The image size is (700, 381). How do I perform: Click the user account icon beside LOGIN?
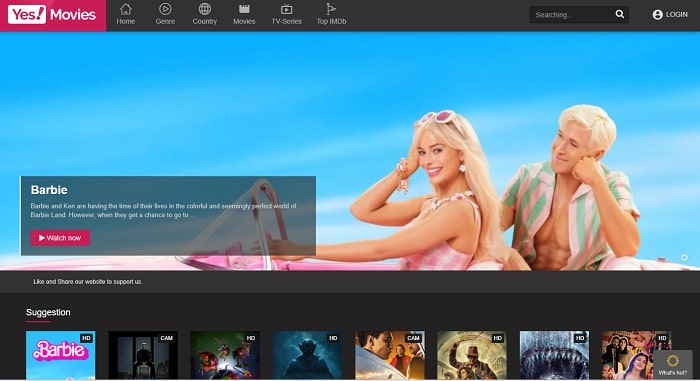pos(657,15)
